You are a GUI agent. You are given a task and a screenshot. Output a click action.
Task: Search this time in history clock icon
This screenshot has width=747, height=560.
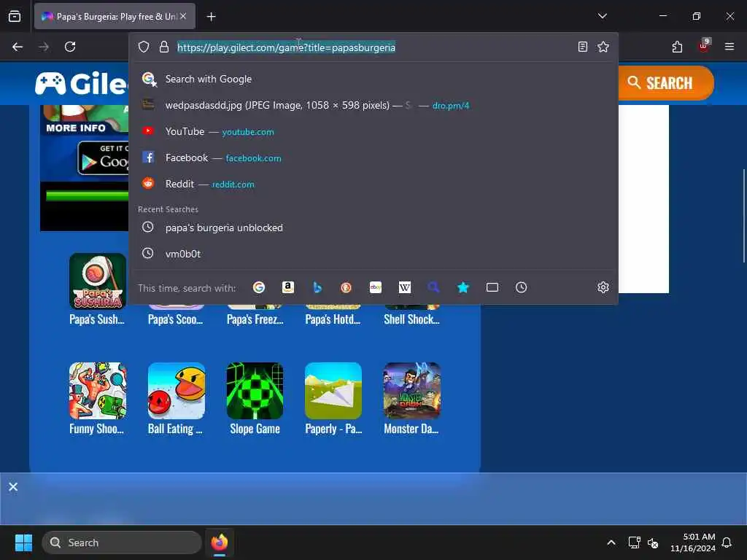click(x=521, y=287)
